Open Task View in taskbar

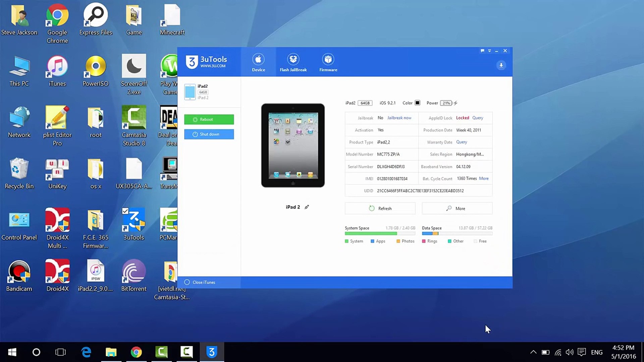[60, 352]
